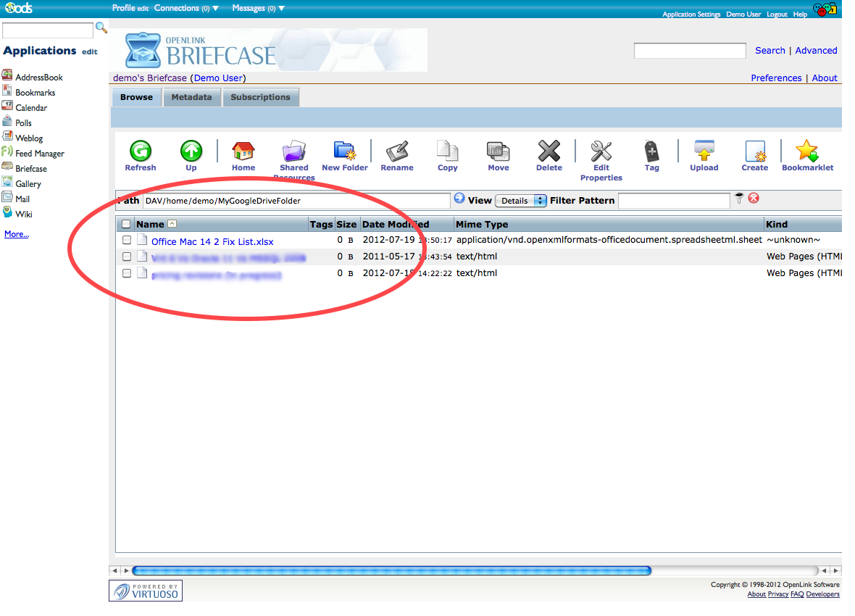The height and width of the screenshot is (616, 855).
Task: Expand the Messages dropdown in top bar
Action: point(258,8)
